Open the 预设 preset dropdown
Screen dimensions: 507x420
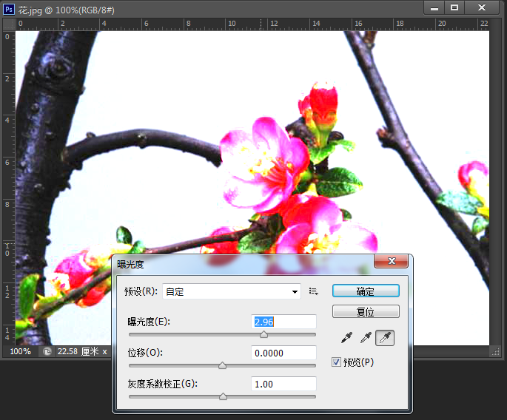coord(231,291)
